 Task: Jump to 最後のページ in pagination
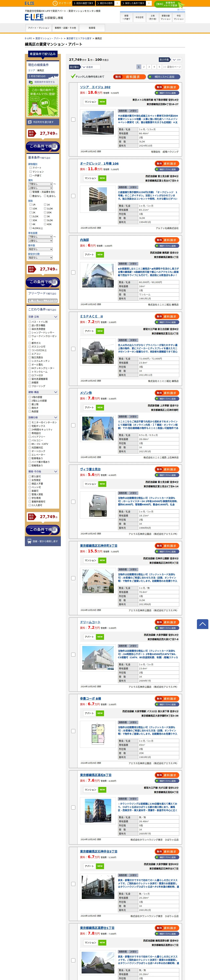click(x=172, y=67)
